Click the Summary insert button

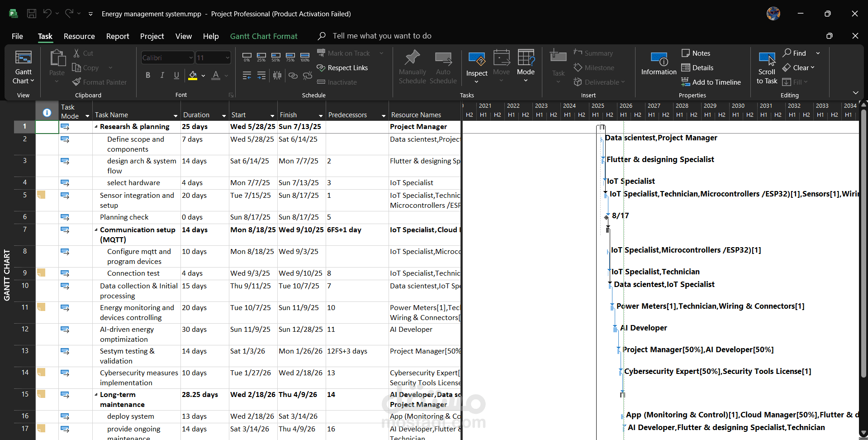click(593, 53)
